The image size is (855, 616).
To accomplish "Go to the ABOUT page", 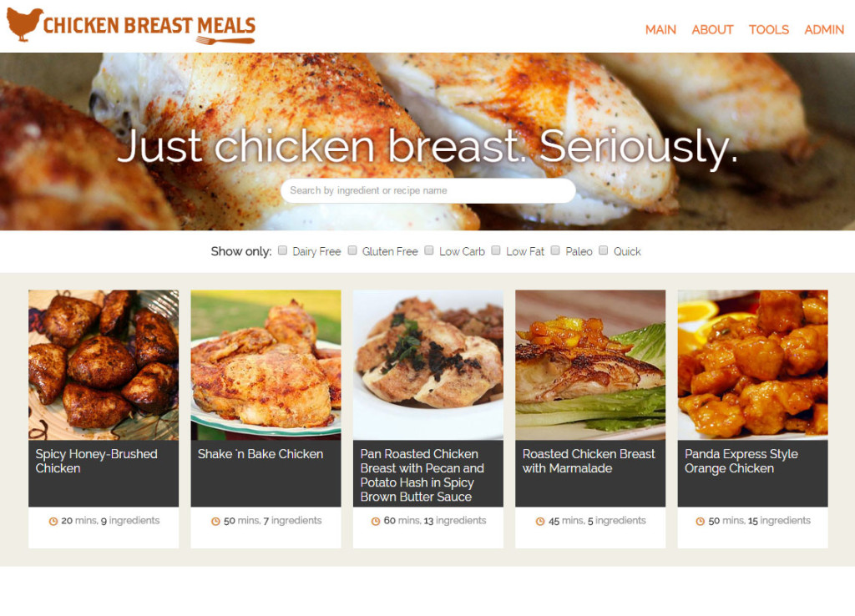I will click(x=712, y=29).
